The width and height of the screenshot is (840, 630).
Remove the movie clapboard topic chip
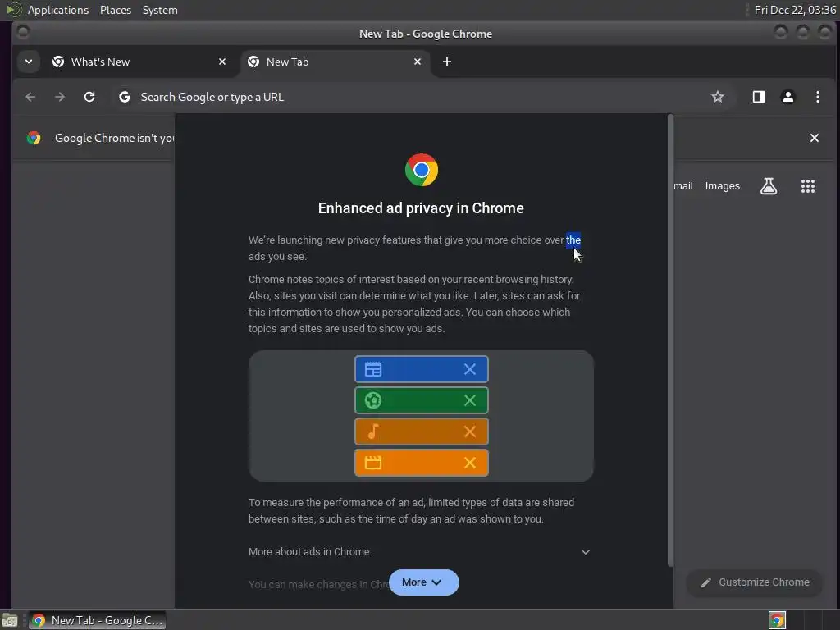point(470,463)
